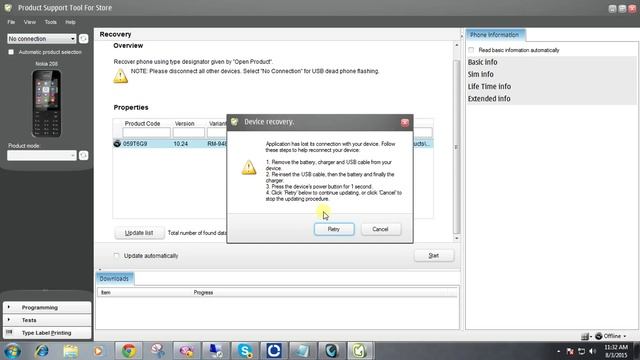Screen dimensions: 640x360
Task: Click the app shield icon in title bar
Action: 8,8
